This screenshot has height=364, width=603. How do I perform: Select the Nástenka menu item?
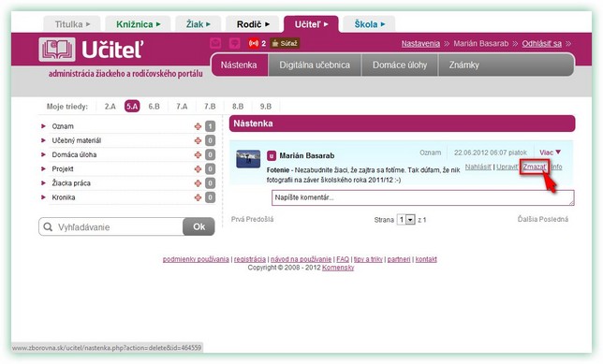click(239, 65)
